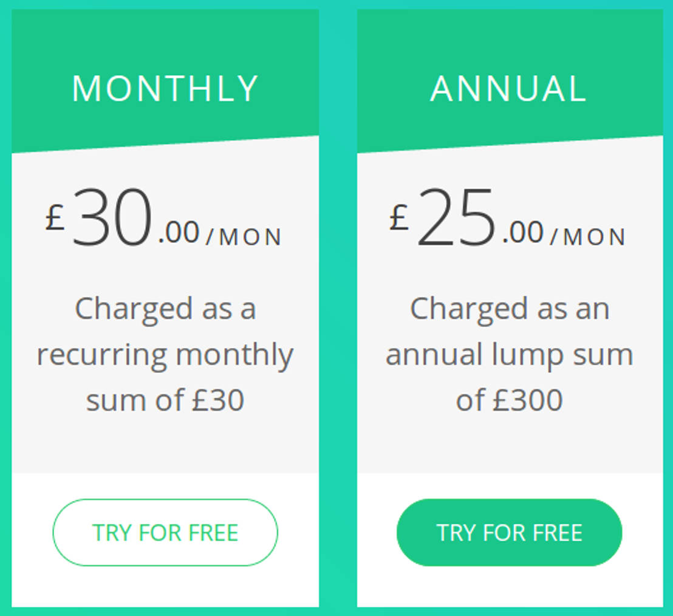
Task: Click the pound symbol before 30
Action: point(55,217)
